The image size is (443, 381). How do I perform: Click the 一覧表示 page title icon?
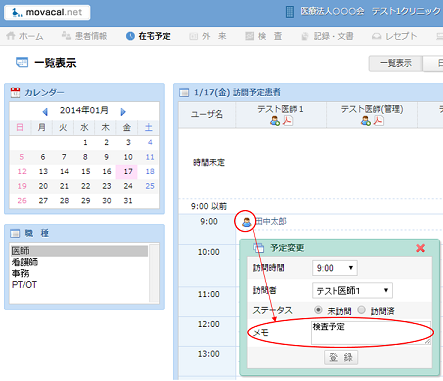22,62
